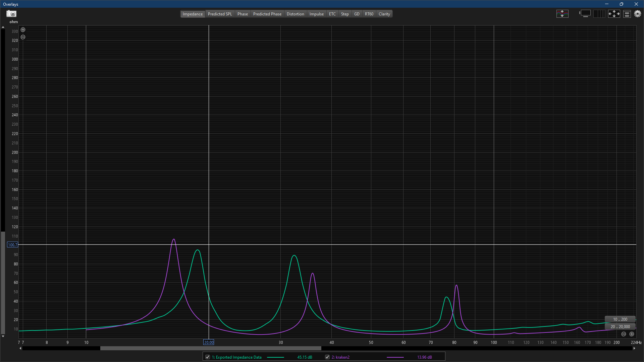
Task: Click green Exported Impedance Data line swatch
Action: point(275,357)
